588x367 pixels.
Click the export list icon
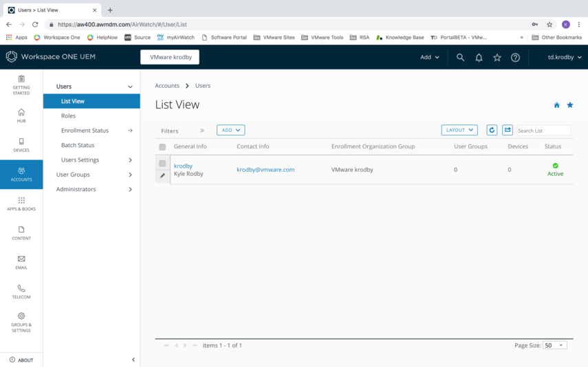(508, 130)
